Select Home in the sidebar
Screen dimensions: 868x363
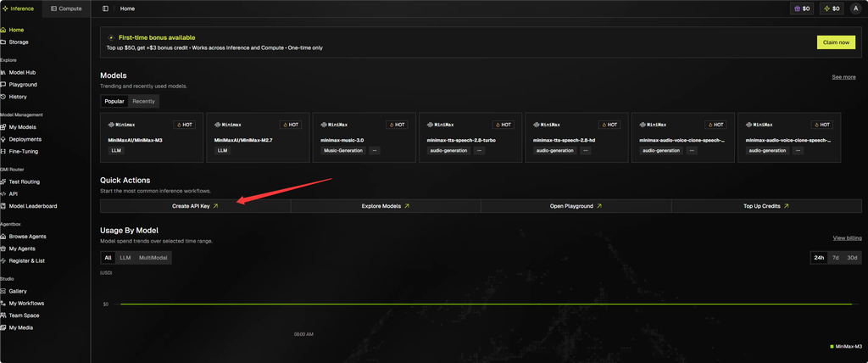[x=16, y=30]
